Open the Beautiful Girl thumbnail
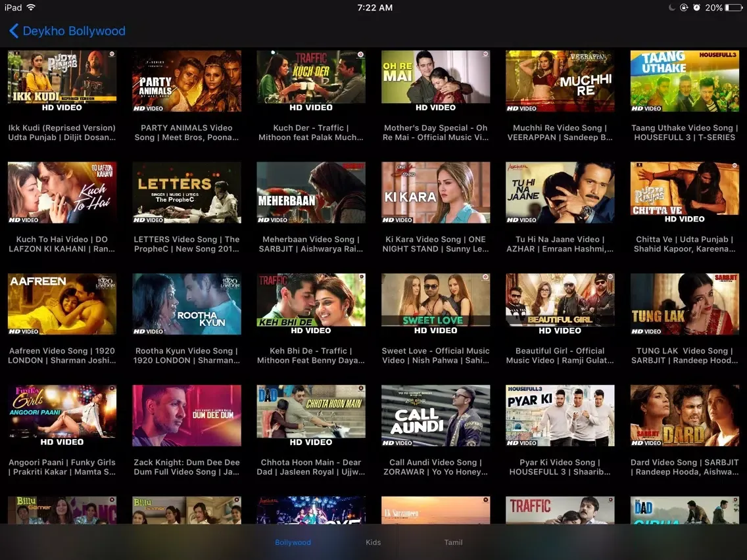Screen dimensions: 747x560 tap(560, 304)
